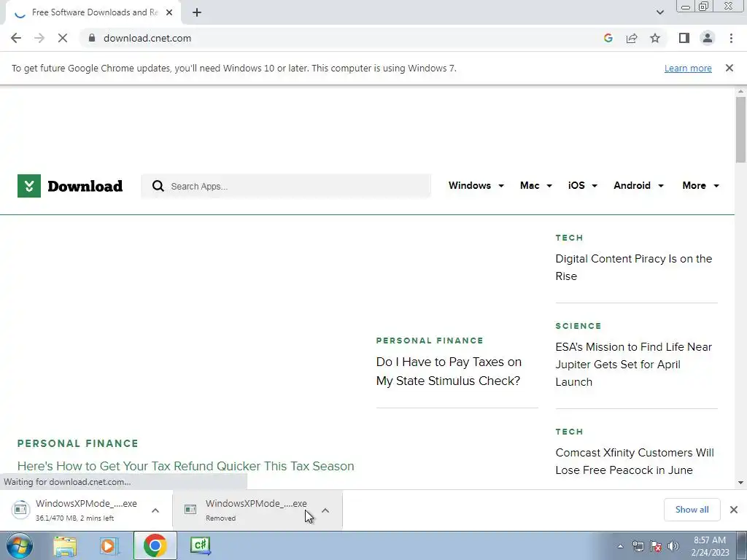Switch to Chrome in the taskbar
Viewport: 747px width, 560px height.
pos(155,546)
